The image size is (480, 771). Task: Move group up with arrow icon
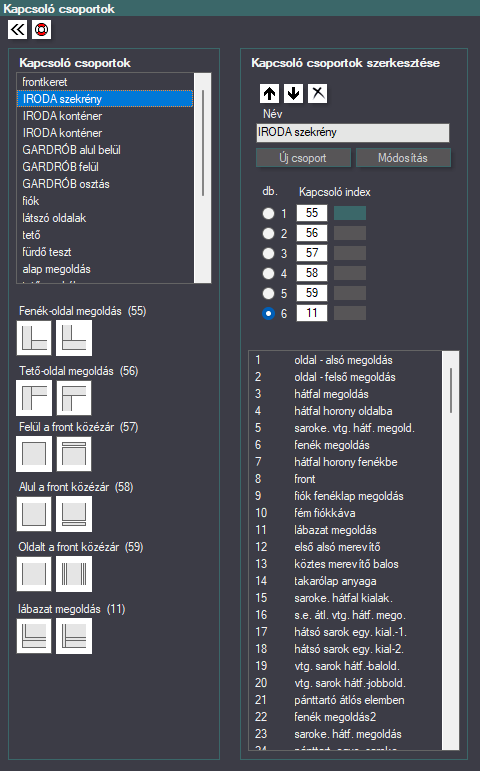coord(270,93)
